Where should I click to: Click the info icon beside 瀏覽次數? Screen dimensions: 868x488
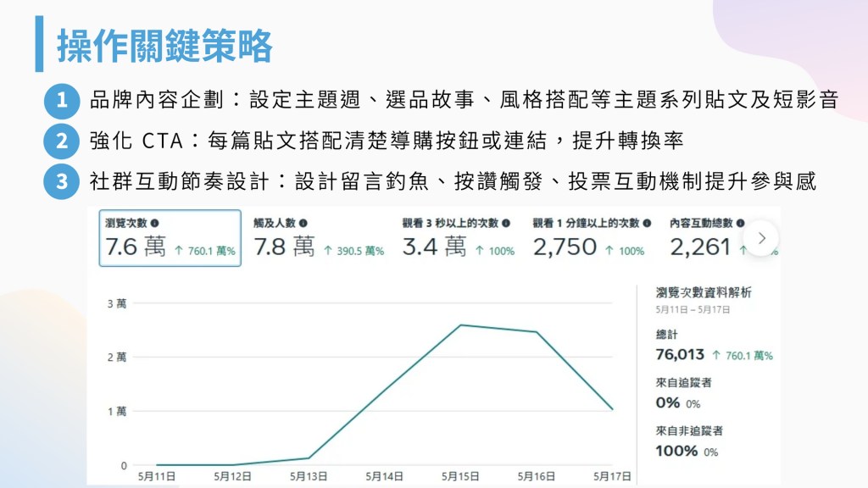154,223
